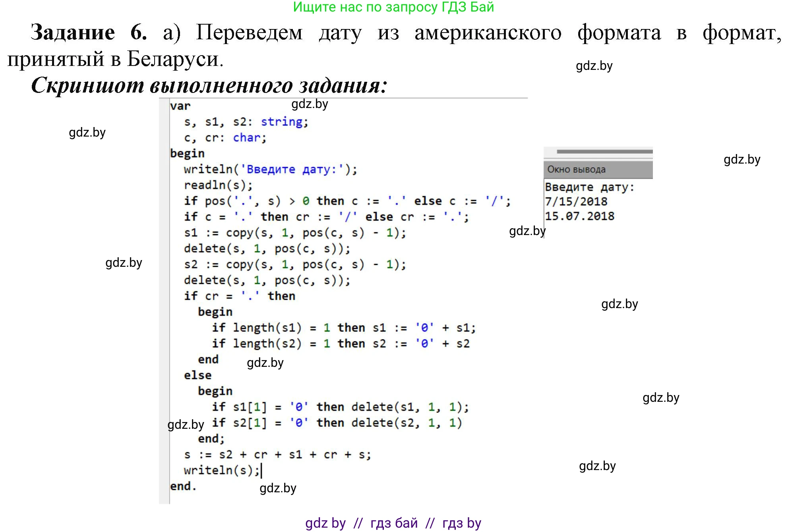Select the converted date 15.07.2018
The width and height of the screenshot is (788, 532).
579,216
